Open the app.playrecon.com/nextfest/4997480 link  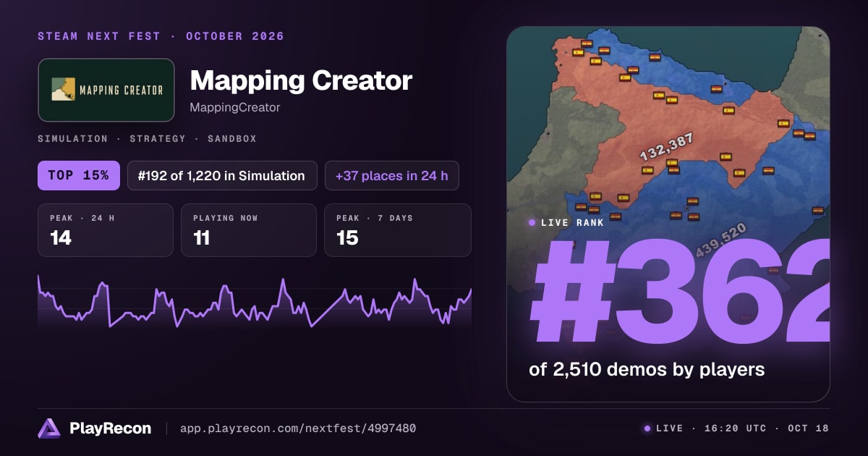tap(297, 428)
